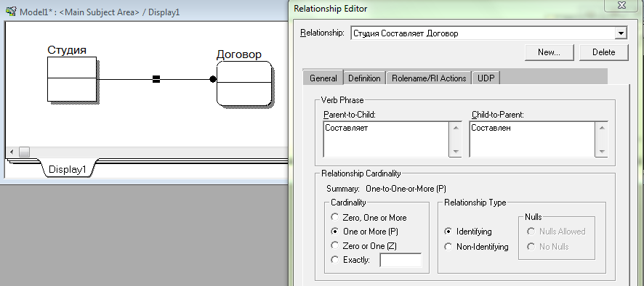This screenshot has height=286, width=644.
Task: Select Zero, One or More cardinality
Action: pos(335,218)
